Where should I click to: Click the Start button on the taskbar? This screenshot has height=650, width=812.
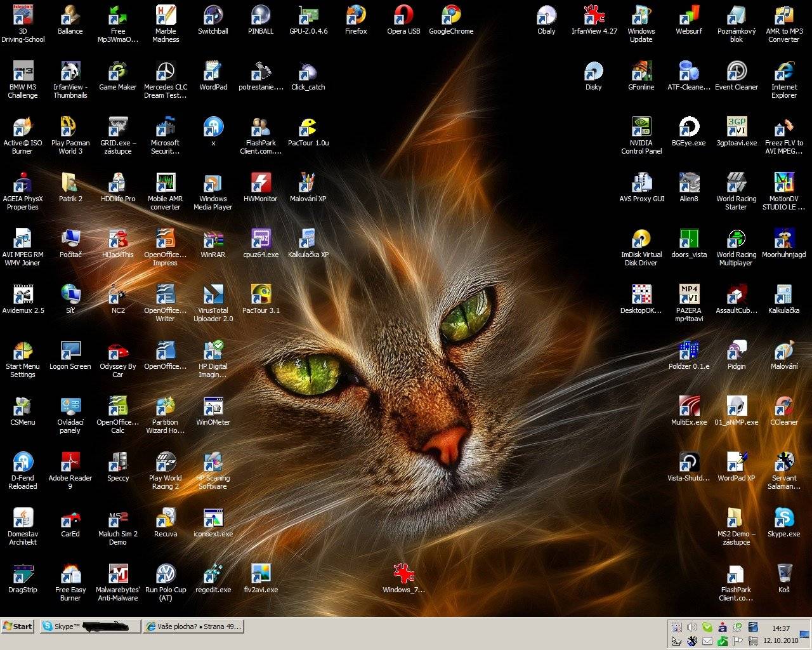(x=18, y=627)
